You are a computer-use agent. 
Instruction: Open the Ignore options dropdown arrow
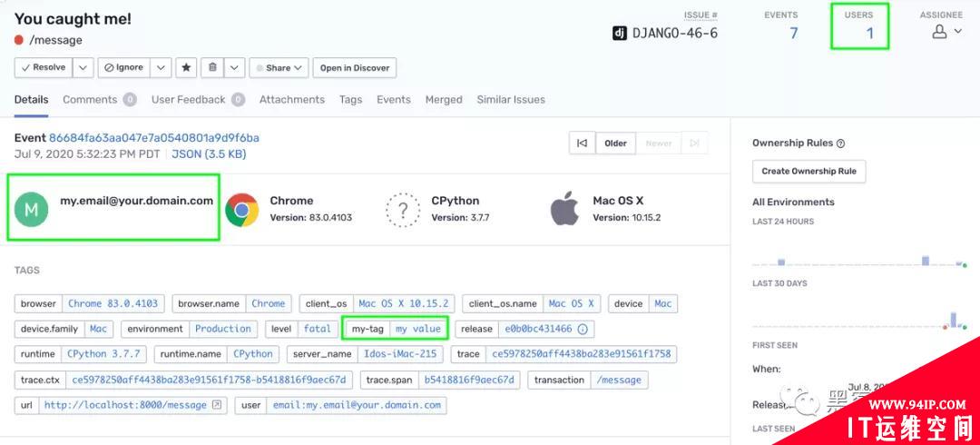[x=161, y=67]
